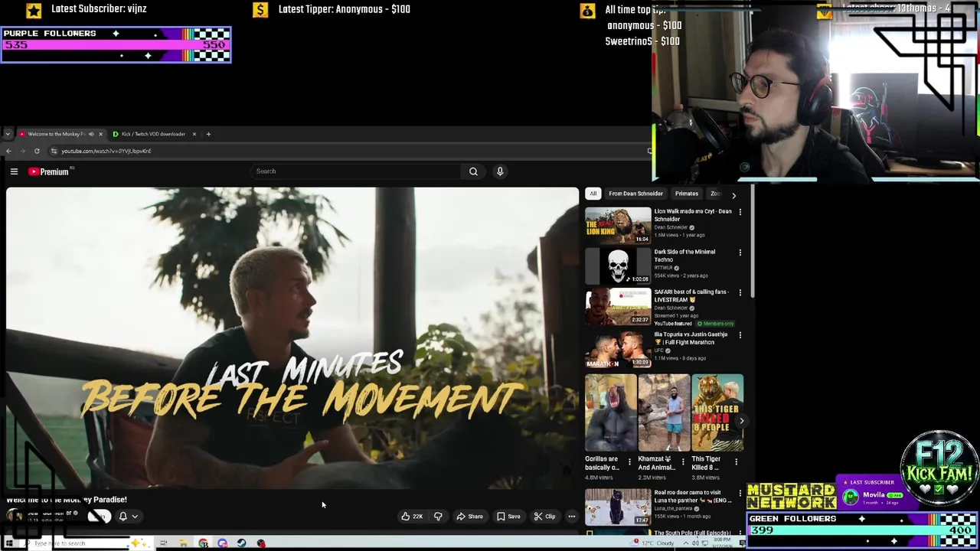Image resolution: width=980 pixels, height=551 pixels.
Task: Open File Explorer from the taskbar
Action: pyautogui.click(x=183, y=543)
